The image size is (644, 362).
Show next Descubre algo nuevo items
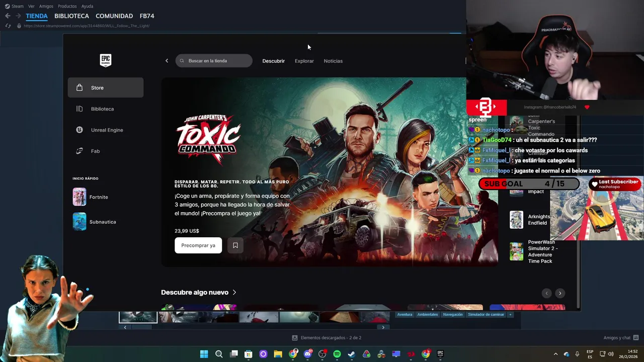[x=559, y=293]
